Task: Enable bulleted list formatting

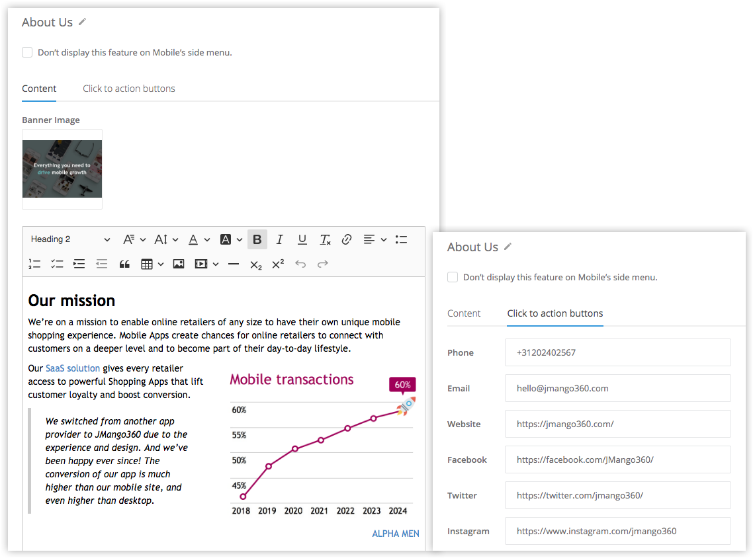Action: [x=401, y=239]
